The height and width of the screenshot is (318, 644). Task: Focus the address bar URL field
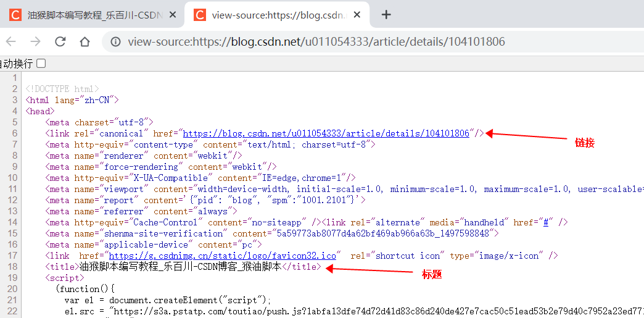(316, 41)
